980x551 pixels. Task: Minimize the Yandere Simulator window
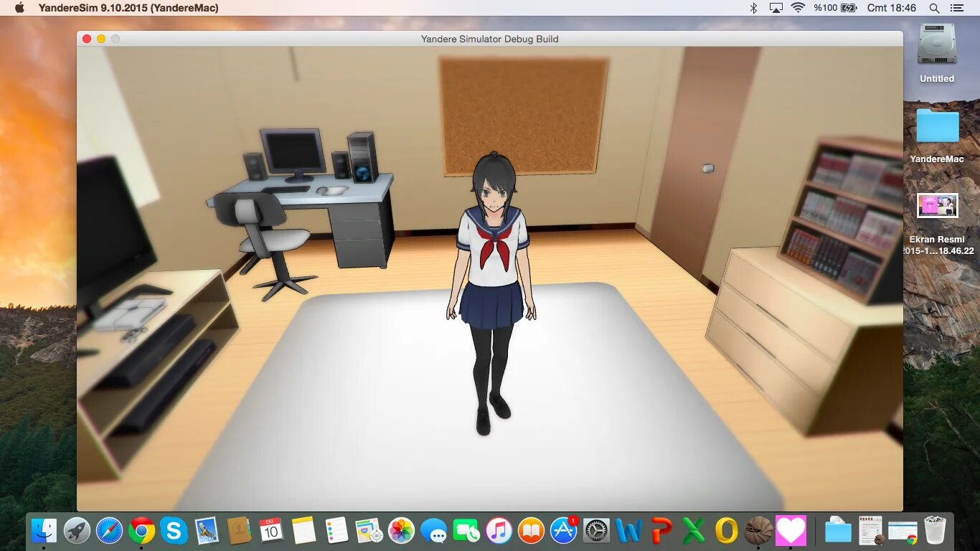point(101,39)
